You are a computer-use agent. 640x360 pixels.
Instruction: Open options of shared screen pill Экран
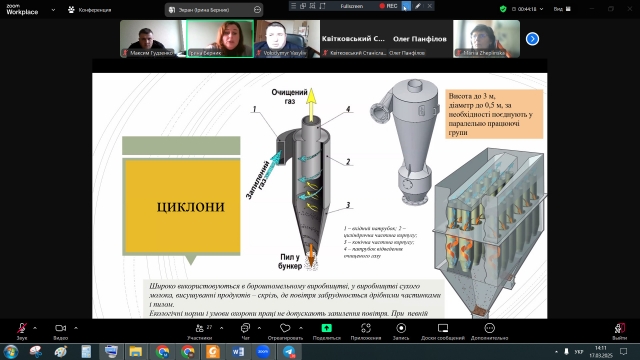257,9
